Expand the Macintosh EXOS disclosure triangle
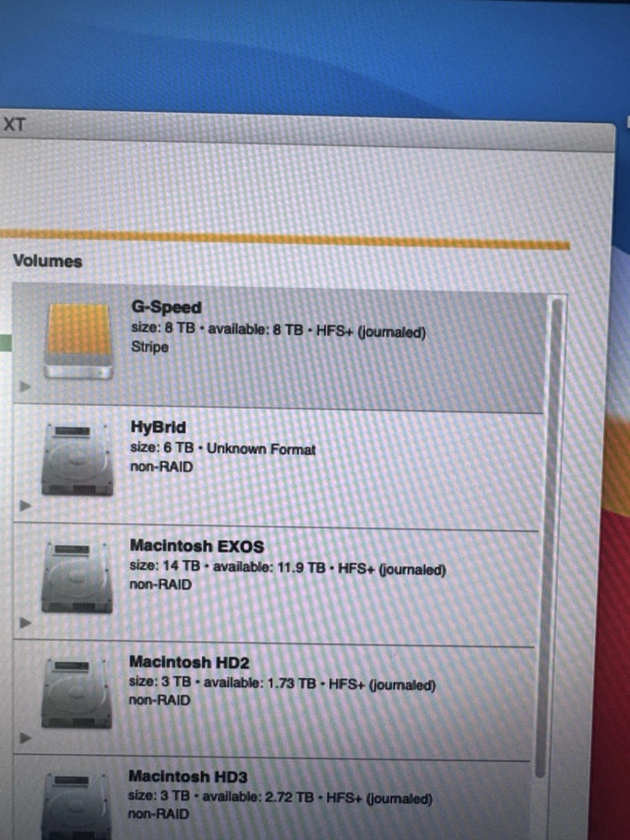Image resolution: width=630 pixels, height=840 pixels. [x=25, y=622]
